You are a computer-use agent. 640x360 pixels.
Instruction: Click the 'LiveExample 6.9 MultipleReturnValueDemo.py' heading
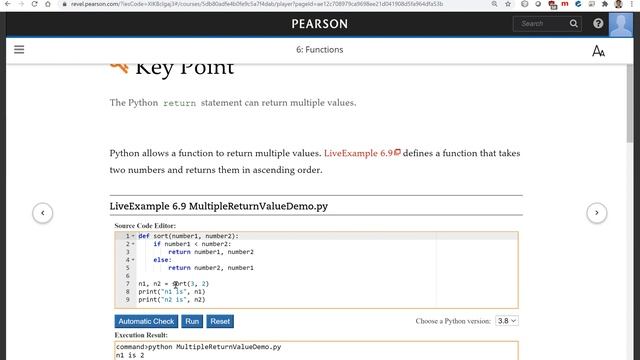pyautogui.click(x=219, y=206)
